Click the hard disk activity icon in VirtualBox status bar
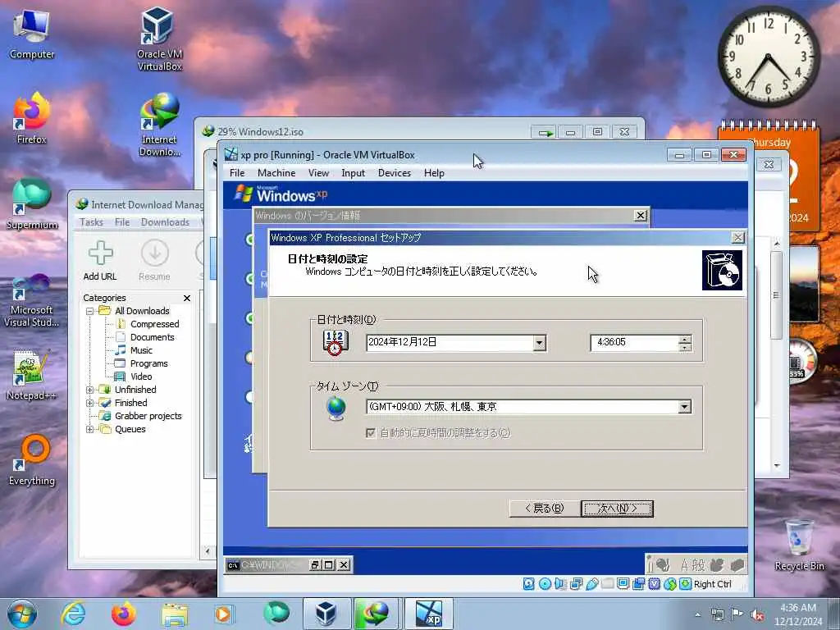 pyautogui.click(x=529, y=584)
